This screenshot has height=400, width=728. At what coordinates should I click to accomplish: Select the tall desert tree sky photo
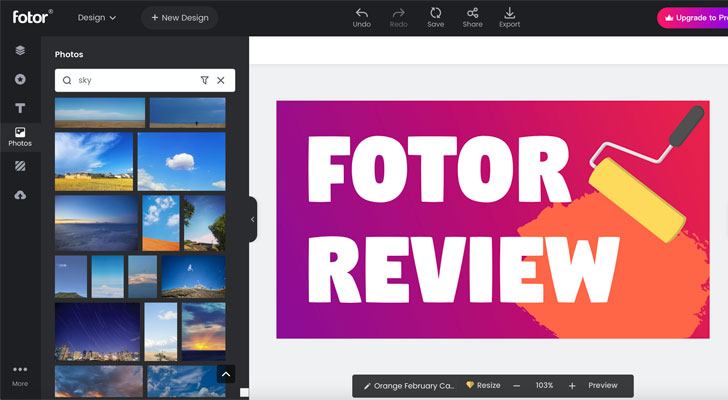click(x=161, y=332)
